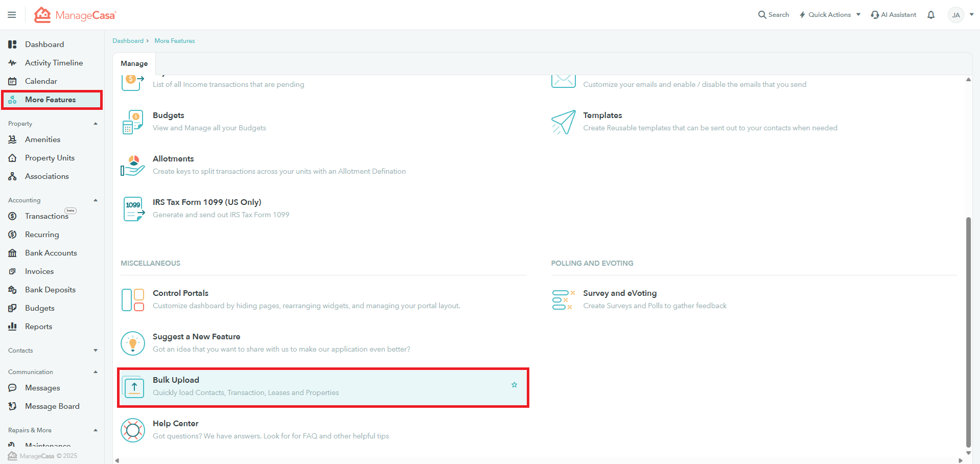Open the AI Assistant
The height and width of the screenshot is (464, 980).
894,15
